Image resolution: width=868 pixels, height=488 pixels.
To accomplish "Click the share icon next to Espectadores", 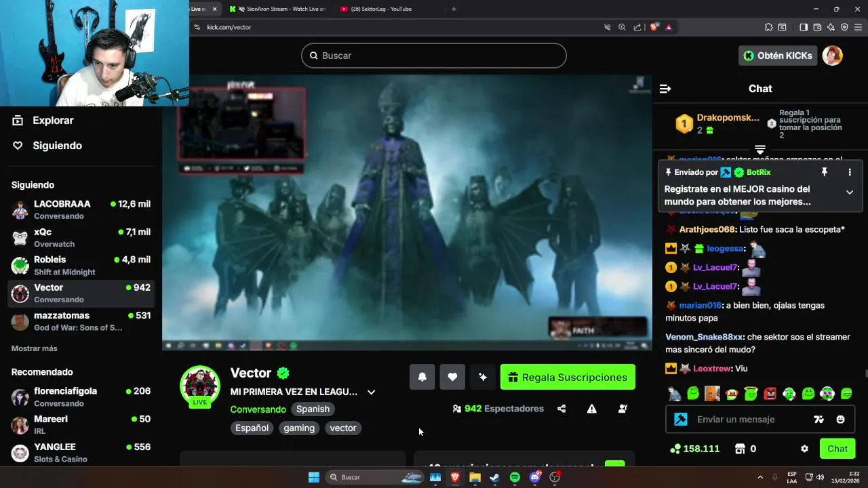I will pos(561,409).
